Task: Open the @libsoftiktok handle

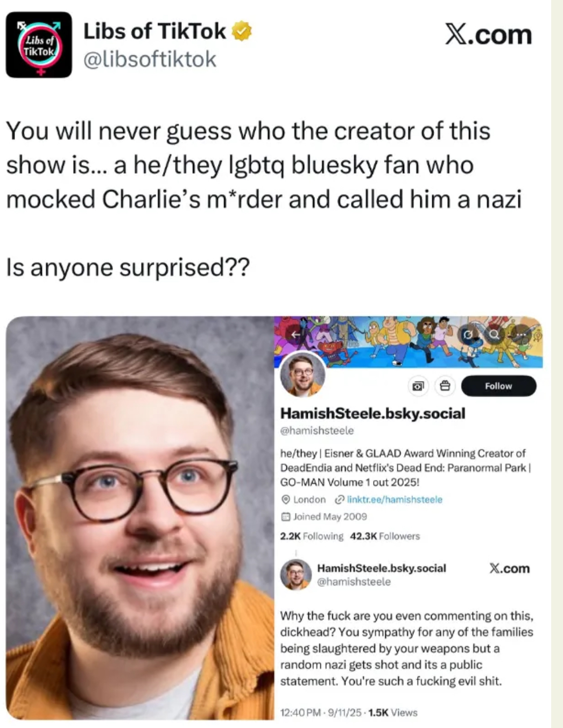Action: 150,59
